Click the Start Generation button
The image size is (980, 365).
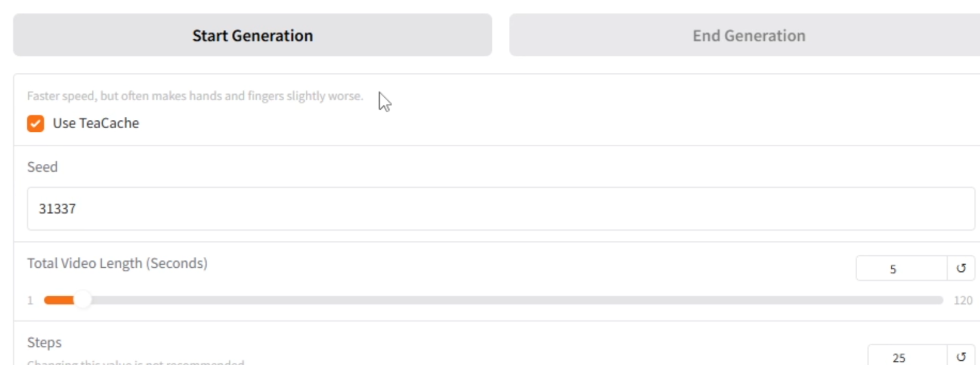tap(253, 35)
